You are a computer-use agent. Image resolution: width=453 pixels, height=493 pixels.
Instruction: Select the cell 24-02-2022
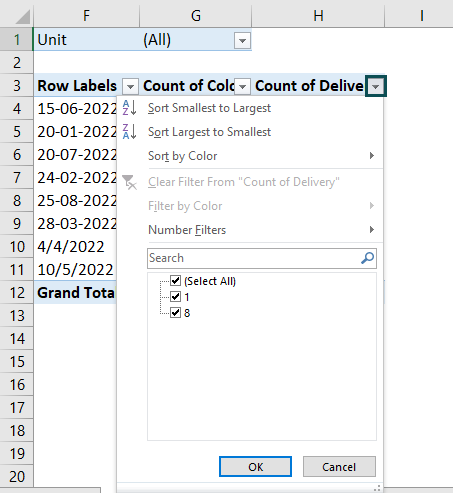click(75, 178)
